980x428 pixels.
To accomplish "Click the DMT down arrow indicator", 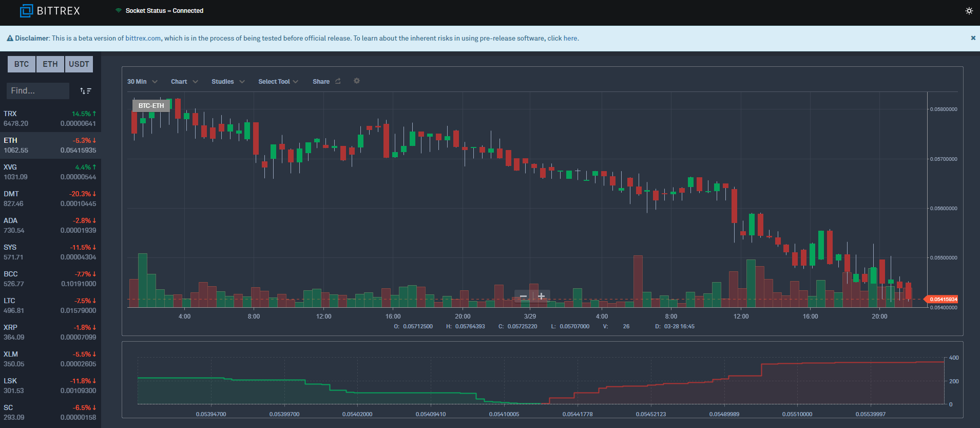I will (x=94, y=194).
